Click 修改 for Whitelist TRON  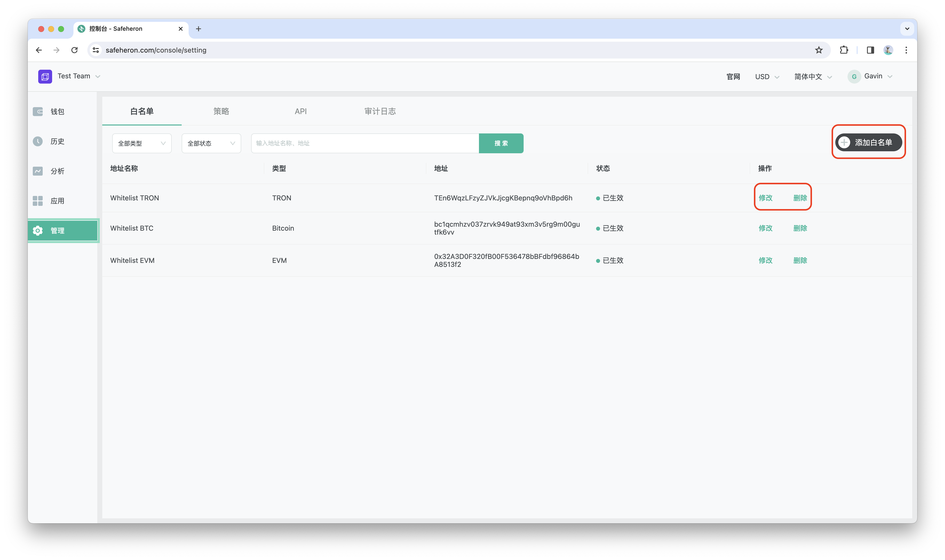(x=765, y=198)
